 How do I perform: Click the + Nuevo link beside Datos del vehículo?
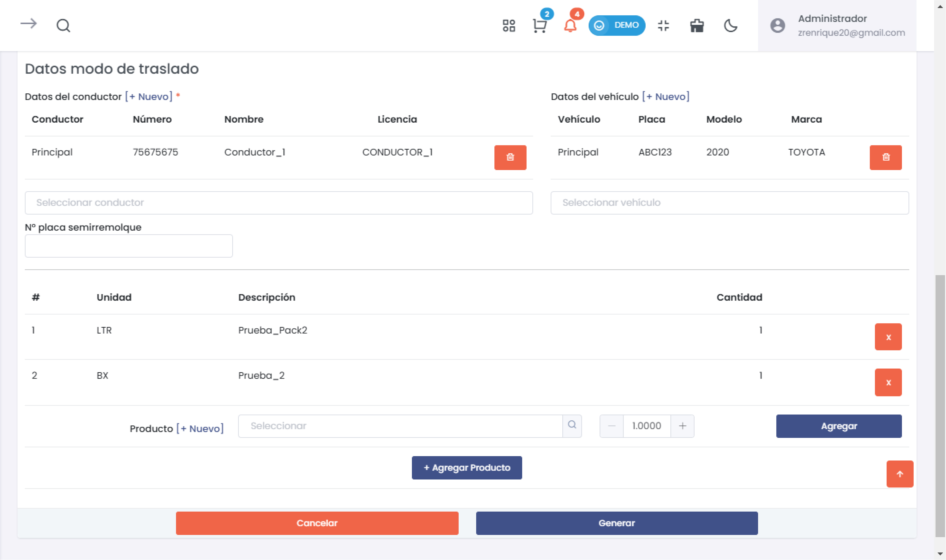[x=665, y=97]
